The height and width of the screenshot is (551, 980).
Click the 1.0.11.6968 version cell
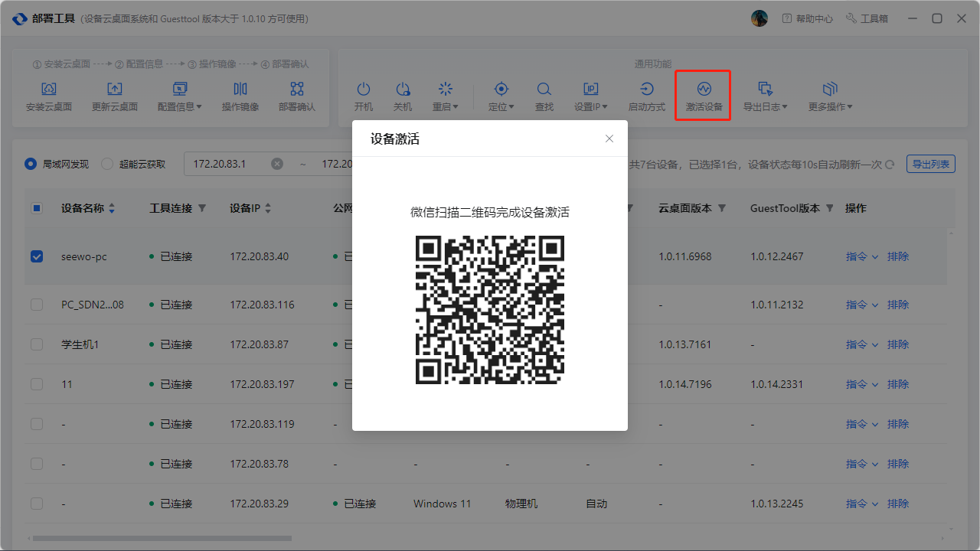pyautogui.click(x=685, y=256)
